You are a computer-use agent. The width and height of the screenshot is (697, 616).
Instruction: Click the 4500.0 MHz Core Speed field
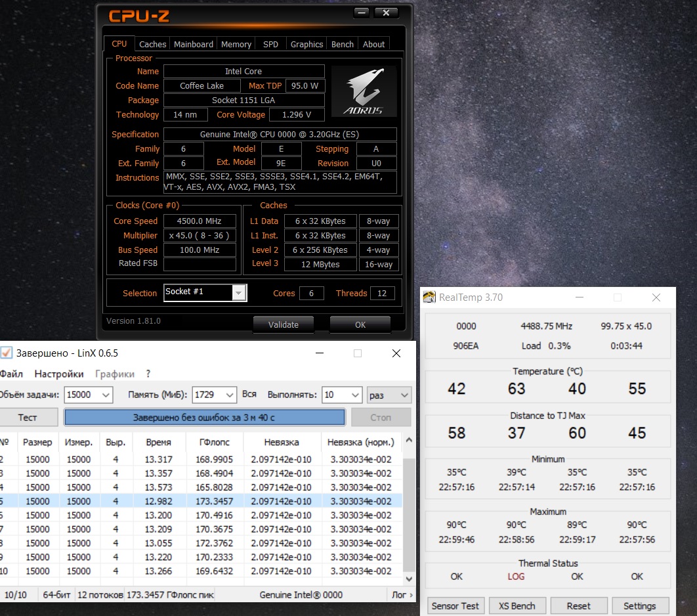[x=200, y=221]
